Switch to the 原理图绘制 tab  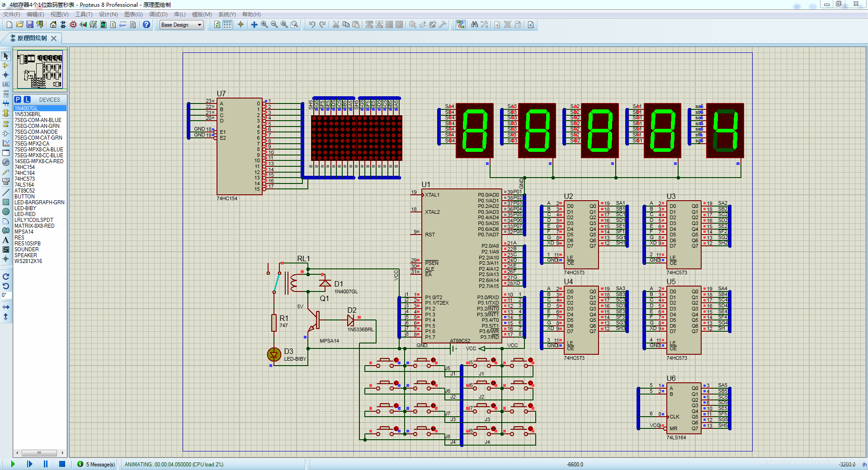coord(32,38)
